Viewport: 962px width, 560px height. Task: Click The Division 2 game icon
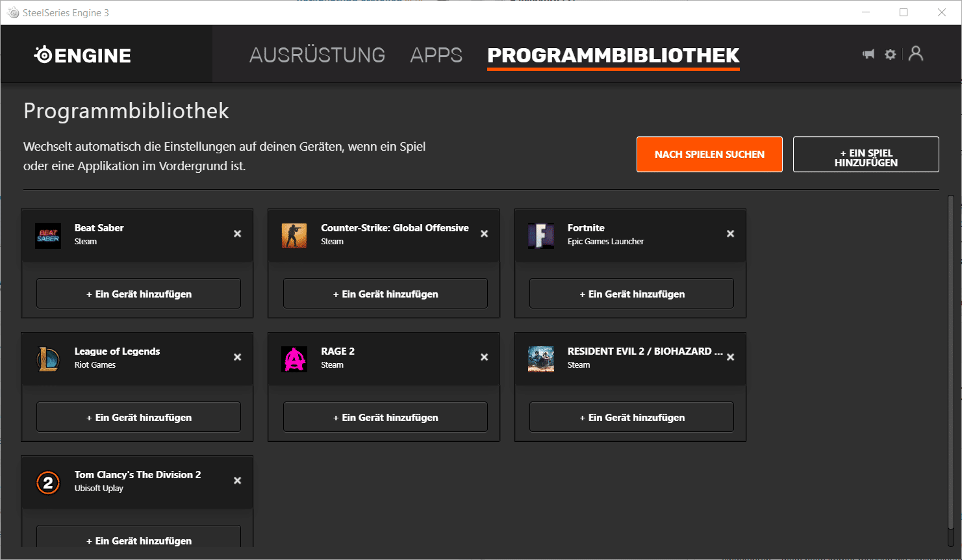coord(48,482)
